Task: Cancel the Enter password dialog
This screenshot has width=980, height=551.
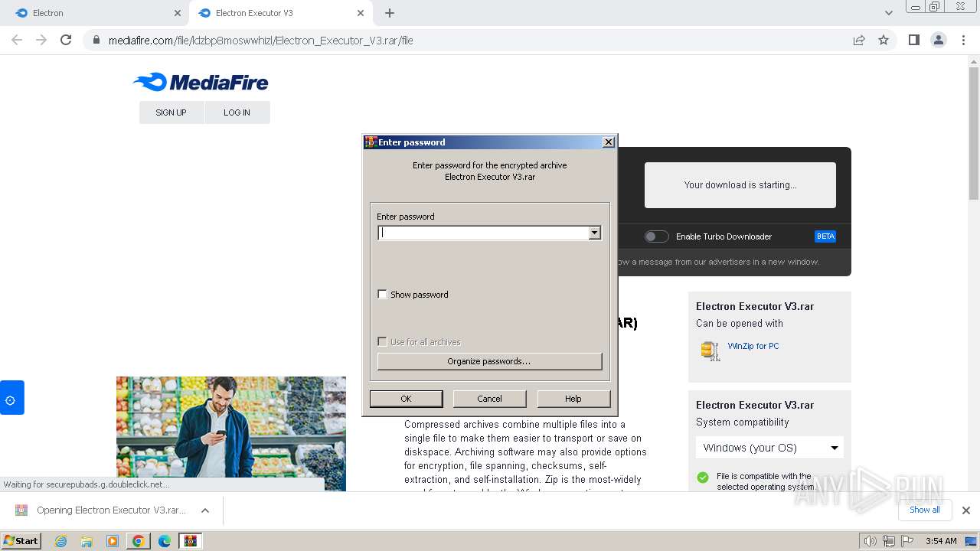Action: [x=489, y=399]
